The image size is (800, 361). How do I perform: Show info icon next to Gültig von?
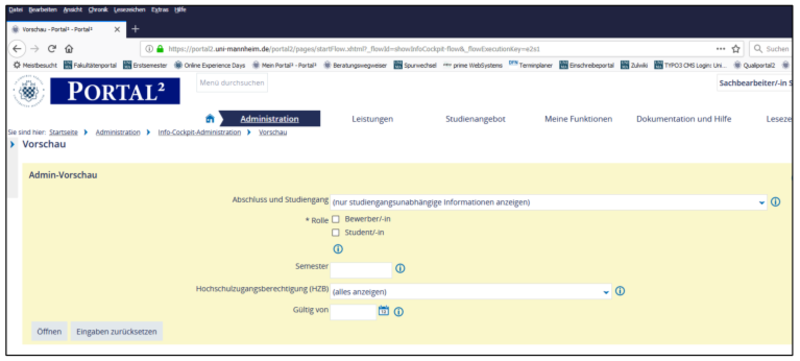click(399, 312)
